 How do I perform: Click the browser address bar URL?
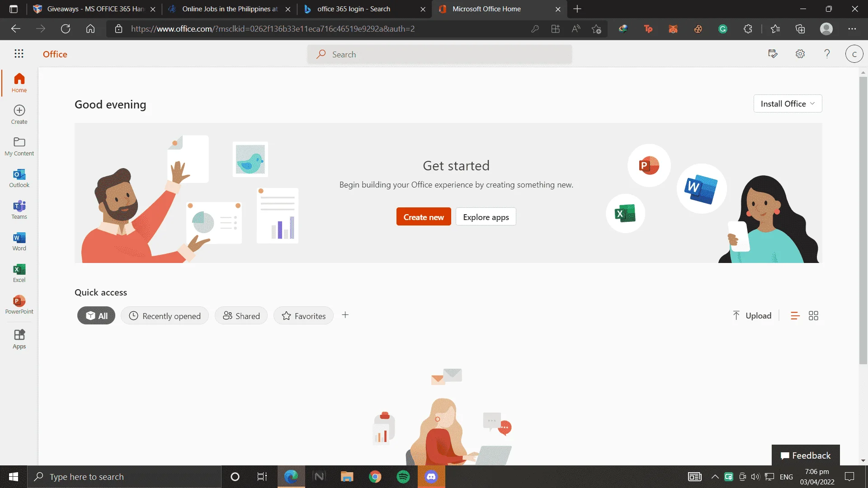click(273, 29)
